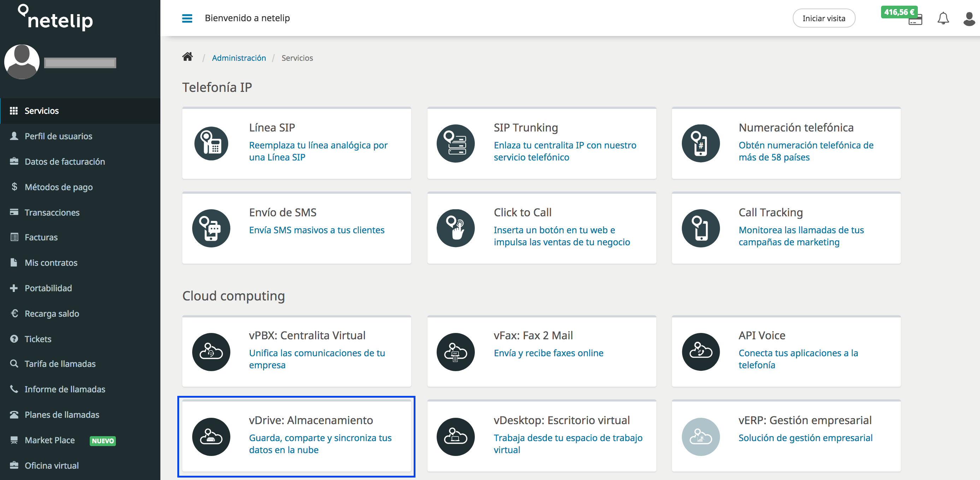
Task: Start the tour with Iniciar visita
Action: tap(823, 18)
